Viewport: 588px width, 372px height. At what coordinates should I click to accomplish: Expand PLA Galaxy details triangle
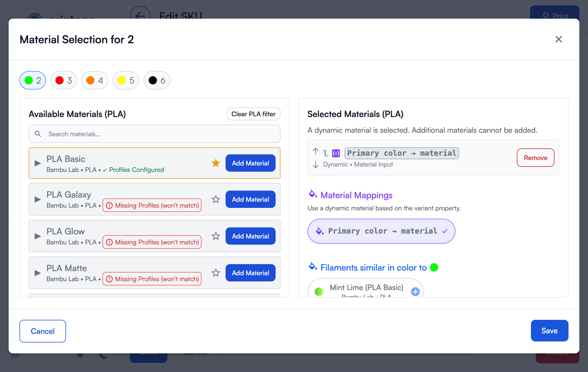[38, 200]
